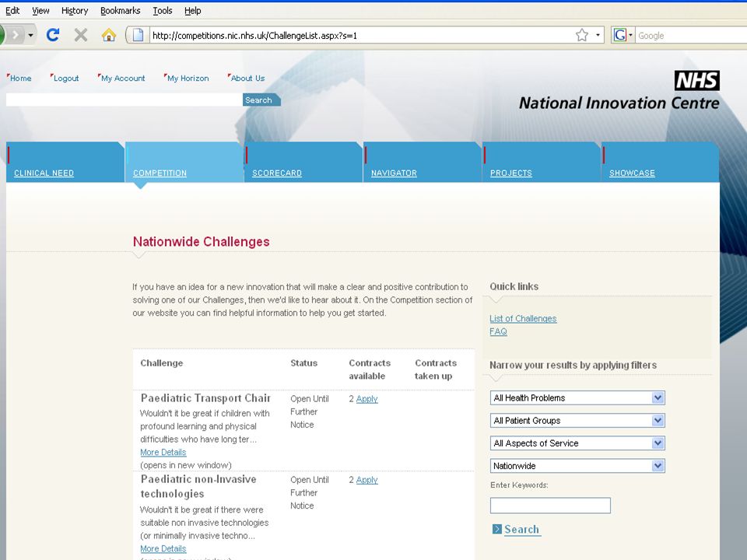
Task: Expand the All Aspects of Service dropdown
Action: click(x=577, y=443)
